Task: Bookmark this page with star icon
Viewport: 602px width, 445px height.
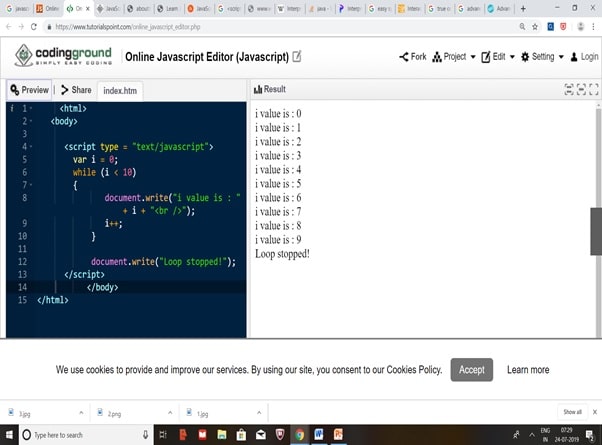Action: point(535,27)
